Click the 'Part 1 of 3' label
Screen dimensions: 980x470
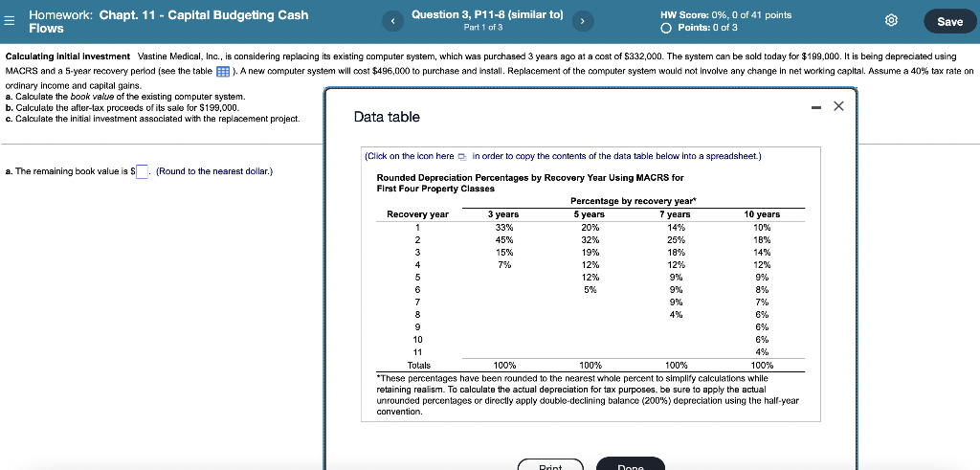[483, 28]
